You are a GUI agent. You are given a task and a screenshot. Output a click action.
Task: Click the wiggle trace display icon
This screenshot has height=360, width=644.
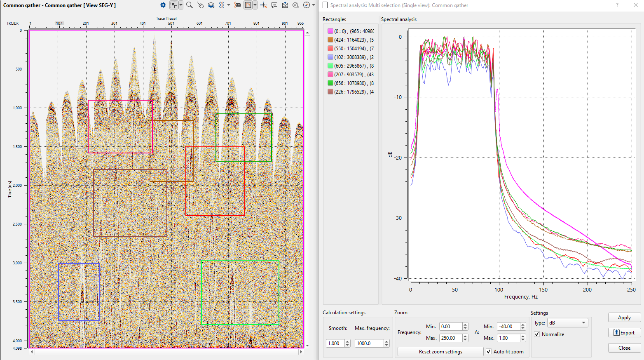click(x=222, y=5)
